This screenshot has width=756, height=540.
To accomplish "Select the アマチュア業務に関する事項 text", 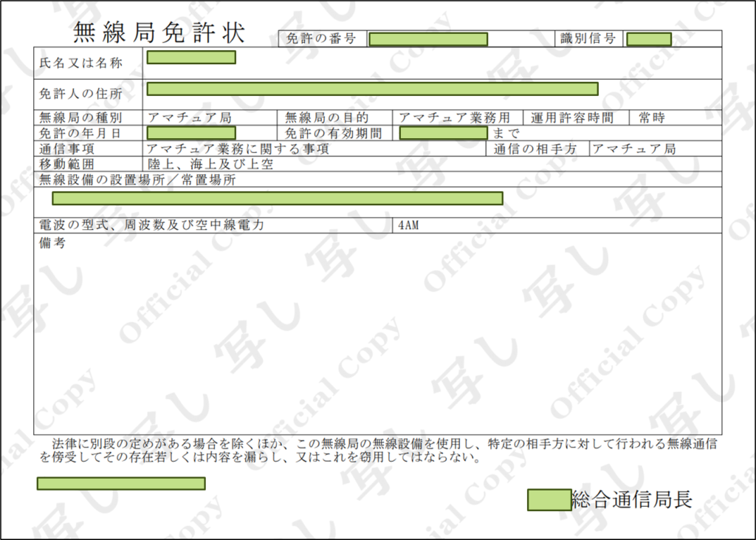I will (238, 149).
